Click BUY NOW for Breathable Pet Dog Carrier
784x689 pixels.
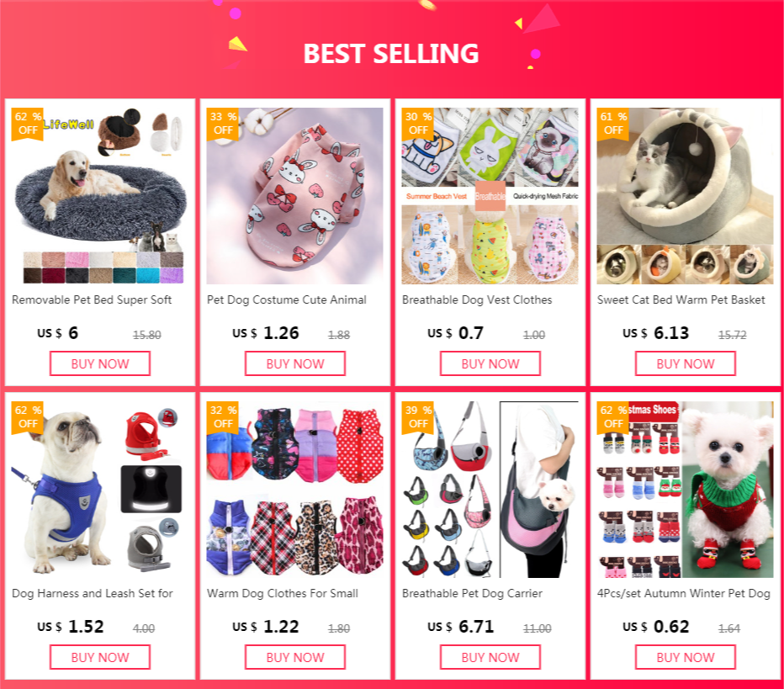click(490, 657)
